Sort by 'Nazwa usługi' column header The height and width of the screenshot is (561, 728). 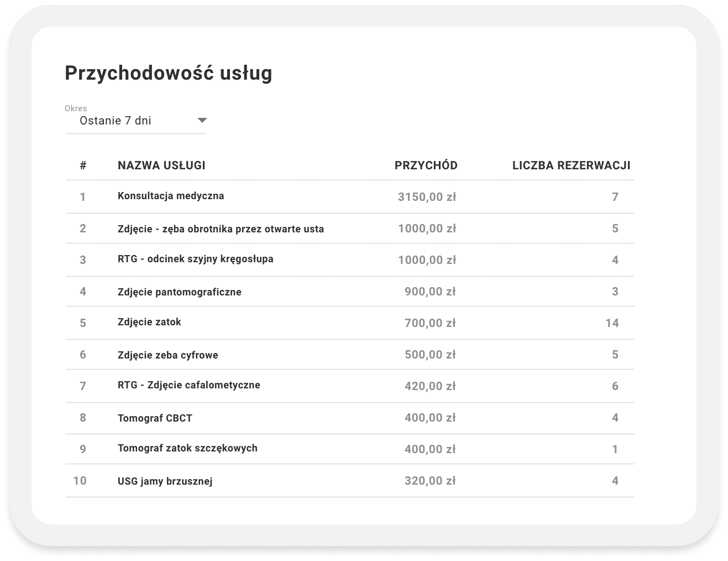(161, 165)
